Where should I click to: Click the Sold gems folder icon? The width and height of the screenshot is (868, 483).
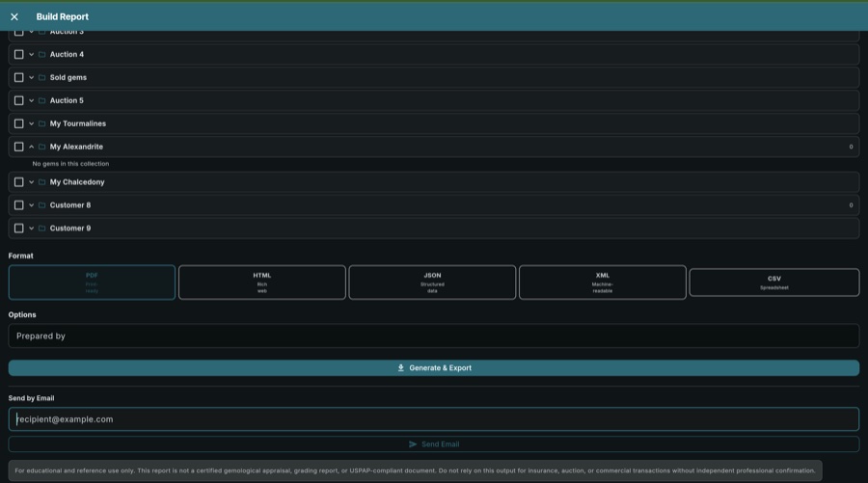tap(42, 77)
